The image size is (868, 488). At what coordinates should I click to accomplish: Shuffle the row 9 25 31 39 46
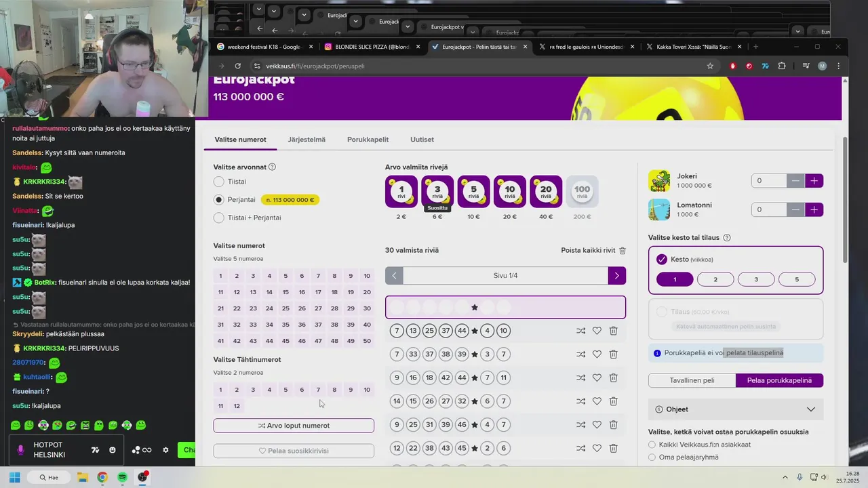[580, 425]
